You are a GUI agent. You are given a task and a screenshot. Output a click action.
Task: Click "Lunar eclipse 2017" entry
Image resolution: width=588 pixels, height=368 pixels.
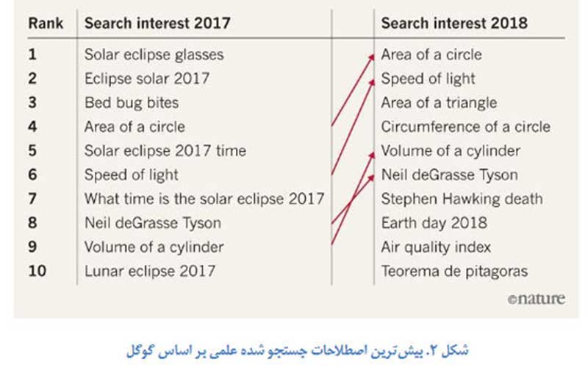[x=150, y=271]
